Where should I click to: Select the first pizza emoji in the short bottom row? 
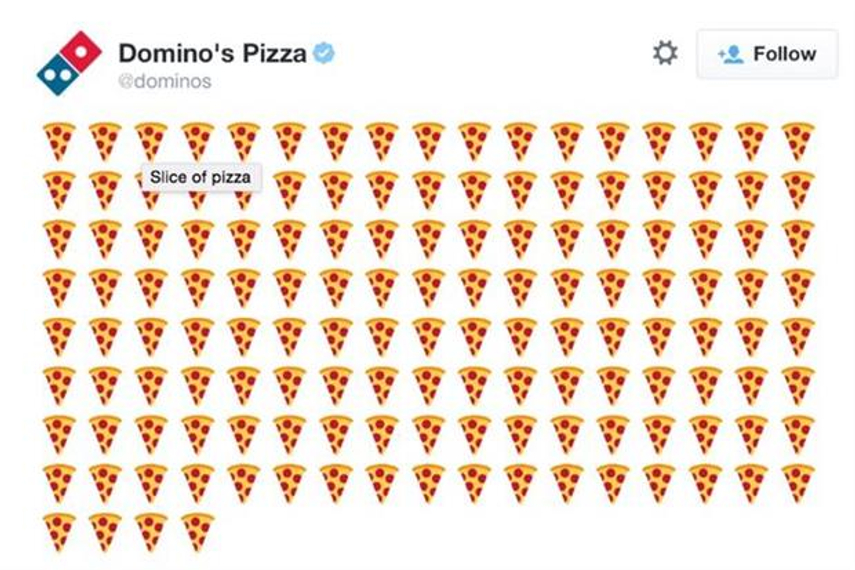(59, 531)
